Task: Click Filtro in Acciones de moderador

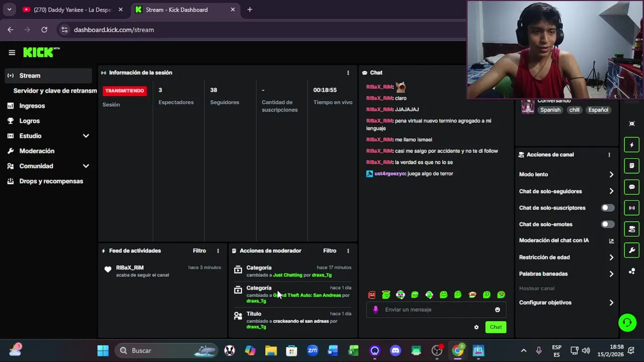Action: pos(330,251)
